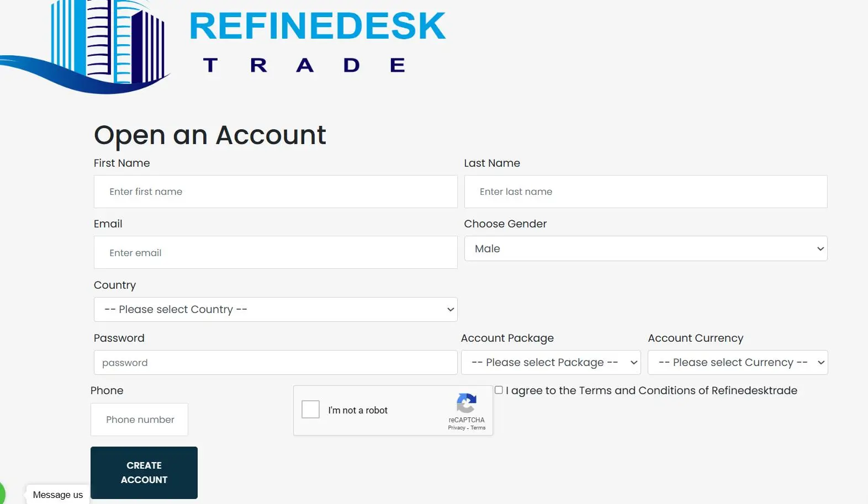Expand the Please select Currency dropdown
The height and width of the screenshot is (504, 868).
coord(738,363)
